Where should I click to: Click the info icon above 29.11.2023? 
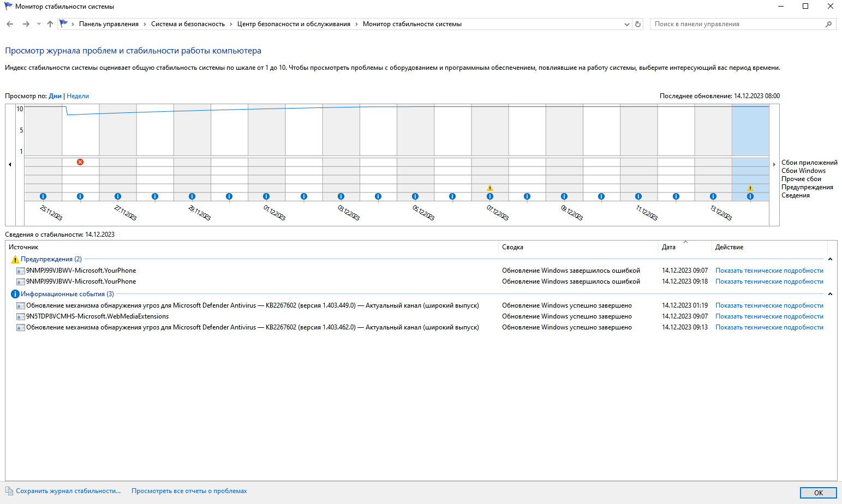tap(192, 196)
